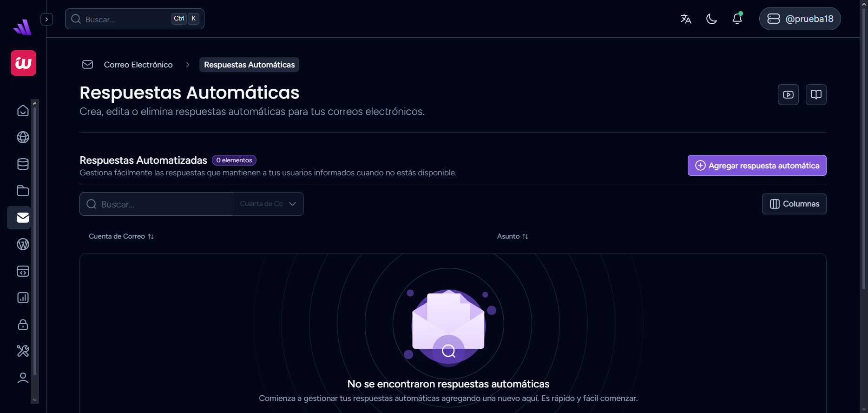The image size is (868, 413).
Task: Sort by Cuenta de Correo column
Action: point(121,236)
